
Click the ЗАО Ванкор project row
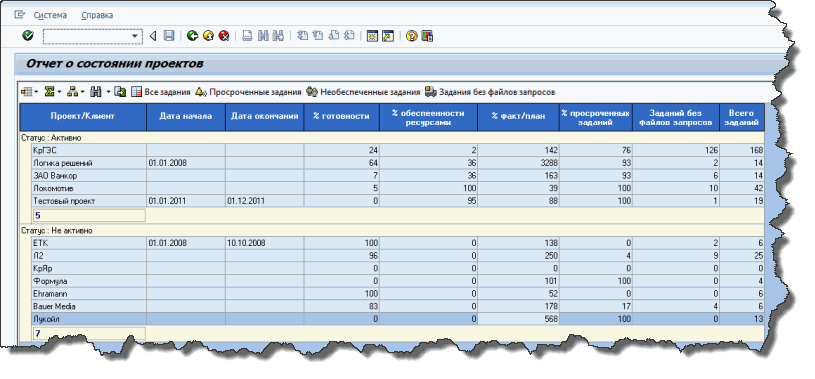pyautogui.click(x=398, y=175)
